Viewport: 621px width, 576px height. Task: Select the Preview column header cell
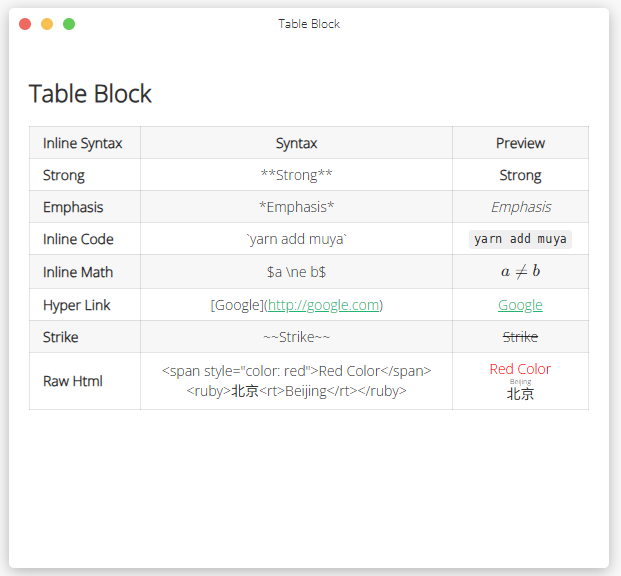pyautogui.click(x=520, y=143)
